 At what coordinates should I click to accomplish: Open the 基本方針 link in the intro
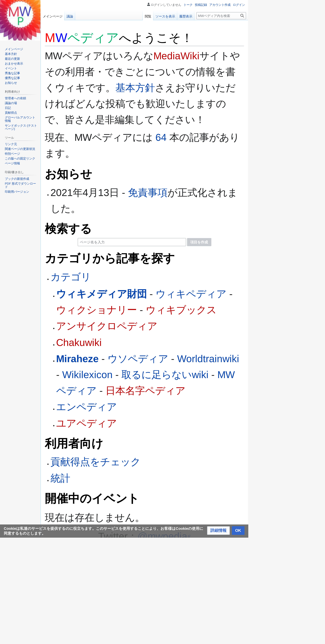click(135, 88)
